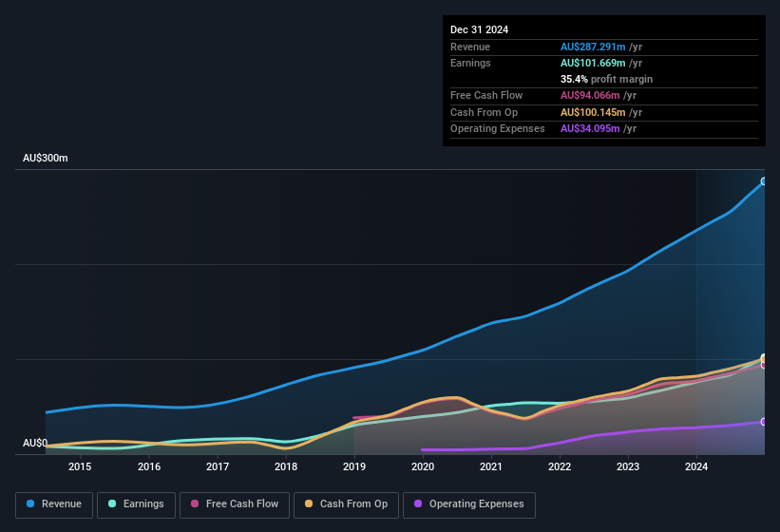Image resolution: width=780 pixels, height=532 pixels.
Task: Click the 2020 x-axis label
Action: pos(423,466)
